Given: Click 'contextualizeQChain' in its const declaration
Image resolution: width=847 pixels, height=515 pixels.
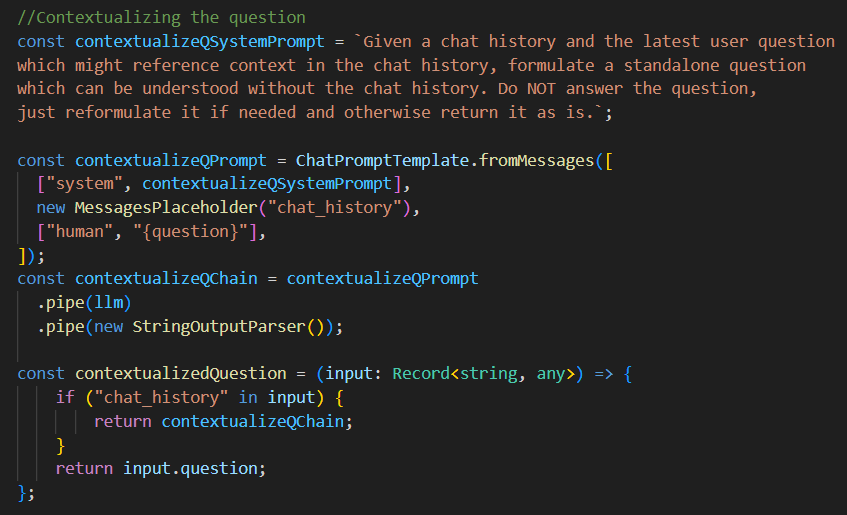Looking at the screenshot, I should (166, 278).
